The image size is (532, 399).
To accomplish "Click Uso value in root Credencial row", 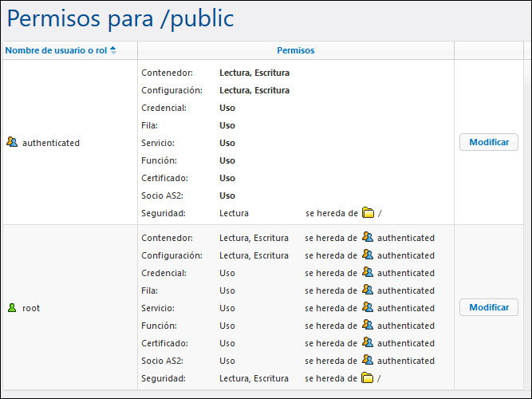I will pos(227,273).
